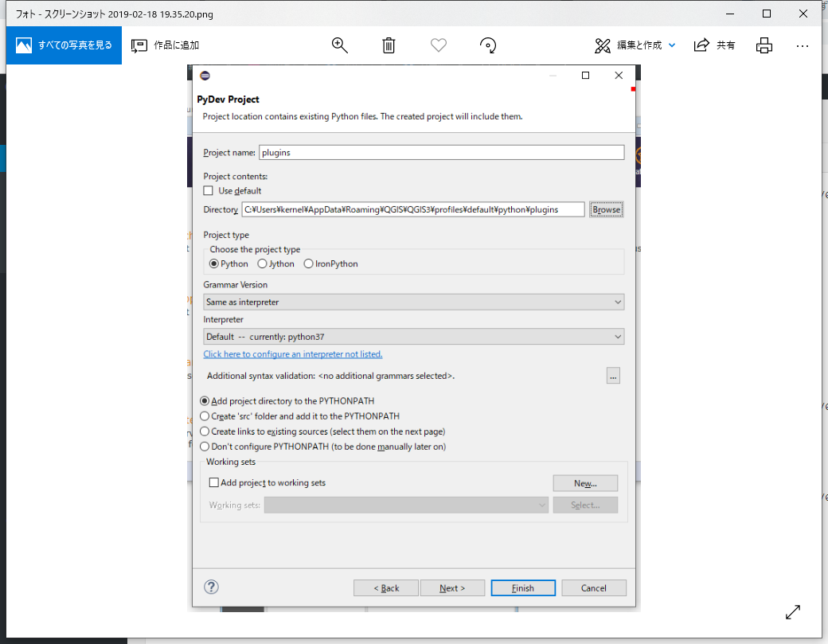Click the rotate image icon
828x644 pixels.
point(489,45)
